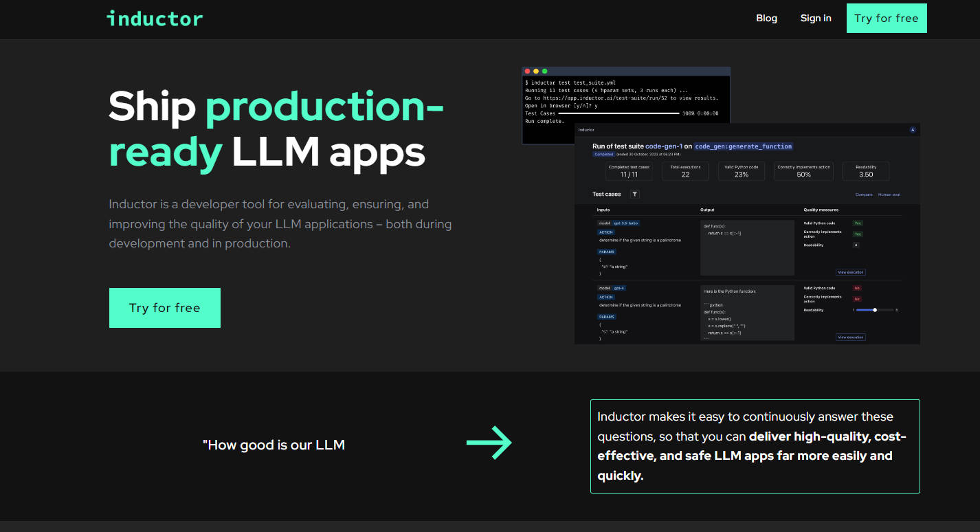Click the code_gen:generate_function label

pos(744,146)
